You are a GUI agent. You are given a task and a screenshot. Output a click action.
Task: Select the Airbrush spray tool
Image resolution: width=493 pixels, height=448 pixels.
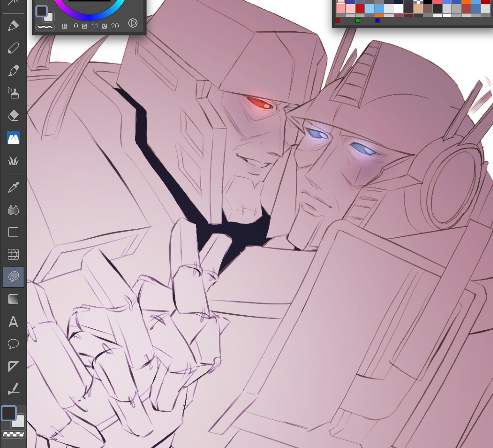pyautogui.click(x=13, y=93)
